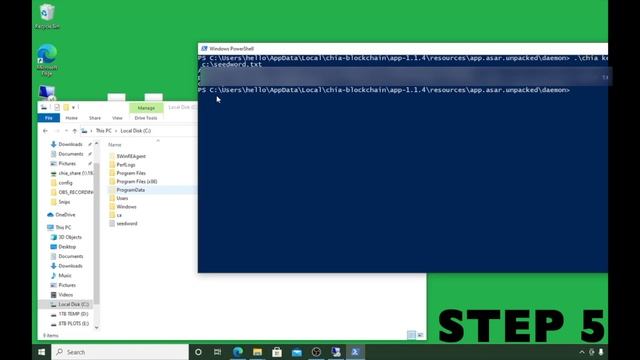Click the PowerShell window title bar icon
The height and width of the screenshot is (360, 640).
point(204,49)
